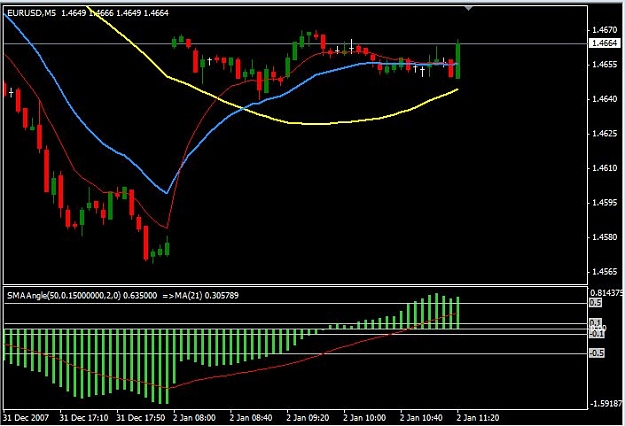Click the =>MA(21) 0.305789 value text
Viewport: 625px width, 426px height.
pyautogui.click(x=200, y=296)
